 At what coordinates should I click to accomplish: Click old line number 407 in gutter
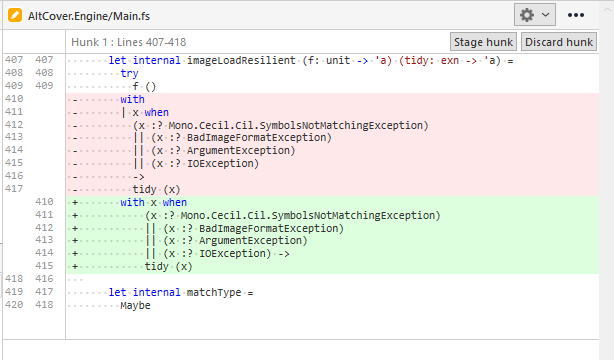pos(14,60)
